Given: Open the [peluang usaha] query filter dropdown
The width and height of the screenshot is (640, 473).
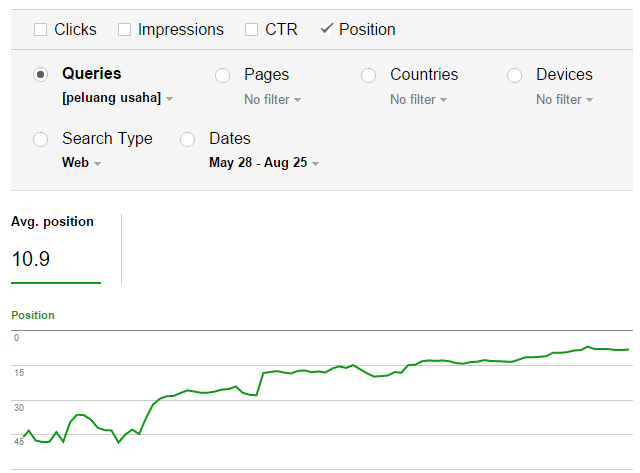Looking at the screenshot, I should point(117,99).
